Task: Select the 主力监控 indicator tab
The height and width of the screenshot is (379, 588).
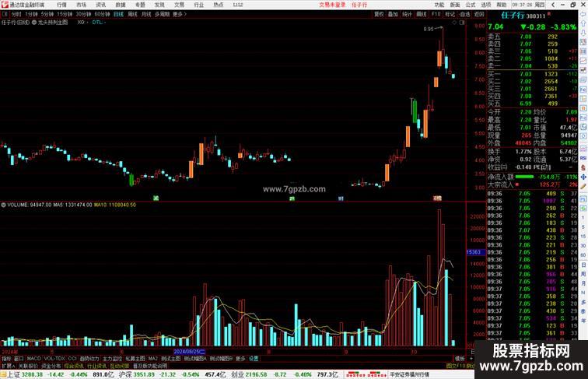Action: (112, 359)
